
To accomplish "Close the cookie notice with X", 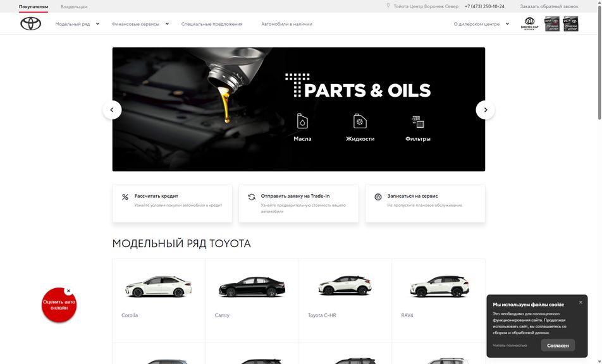I will [x=580, y=302].
